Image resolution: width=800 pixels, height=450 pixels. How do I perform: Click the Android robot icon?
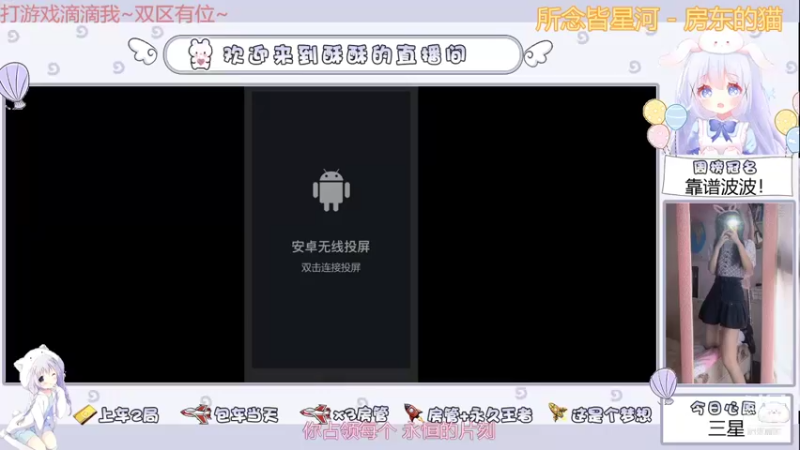331,190
